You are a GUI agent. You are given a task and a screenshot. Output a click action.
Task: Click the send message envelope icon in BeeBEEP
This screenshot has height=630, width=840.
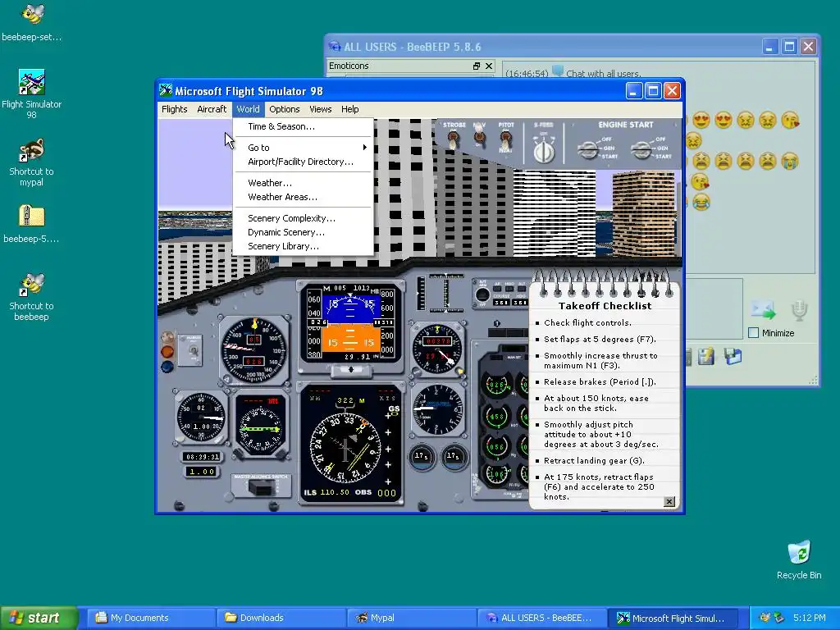point(763,309)
